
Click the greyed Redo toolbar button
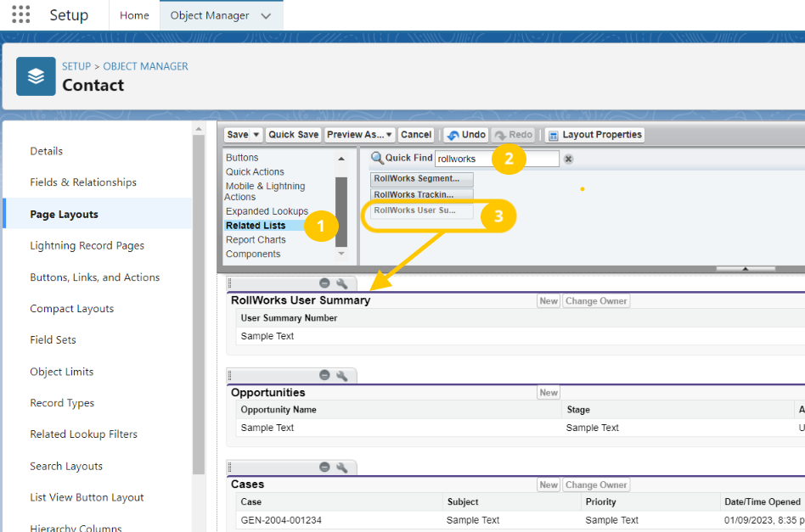pyautogui.click(x=514, y=135)
